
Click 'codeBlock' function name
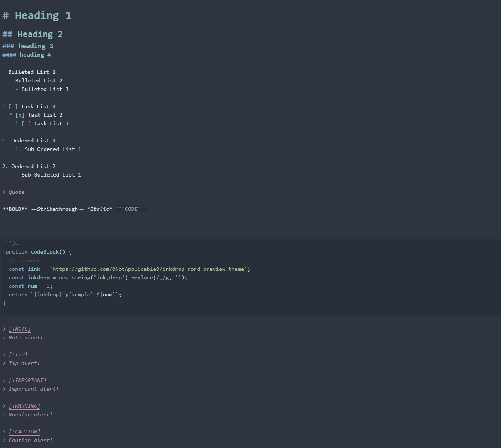tap(45, 252)
